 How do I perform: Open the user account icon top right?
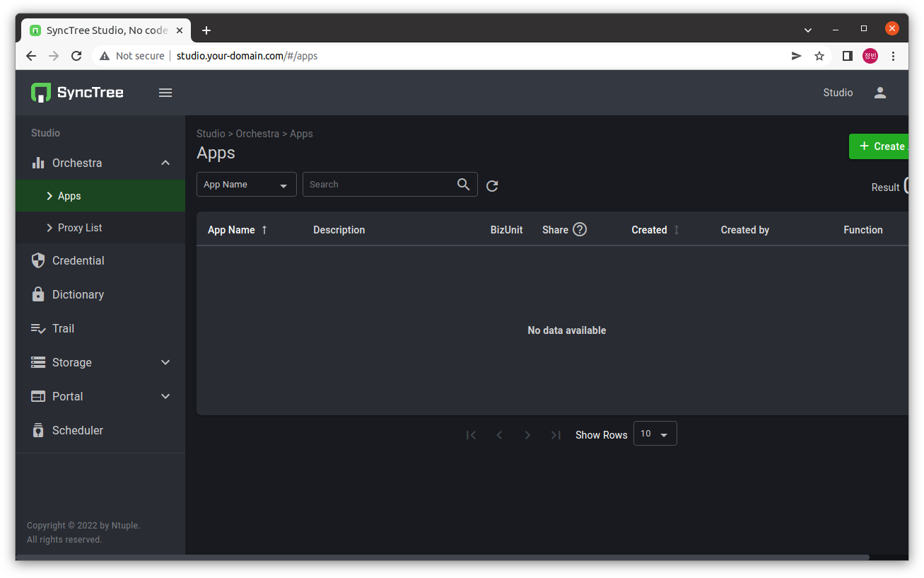(x=879, y=92)
